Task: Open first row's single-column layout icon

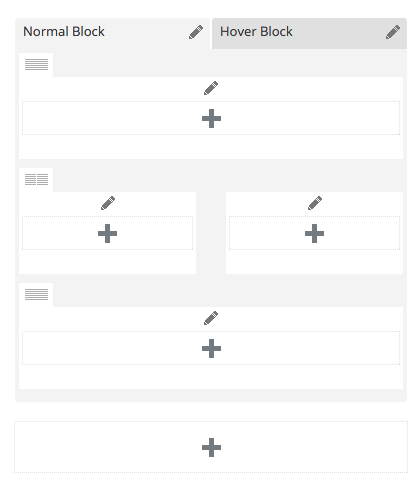Action: [36, 64]
